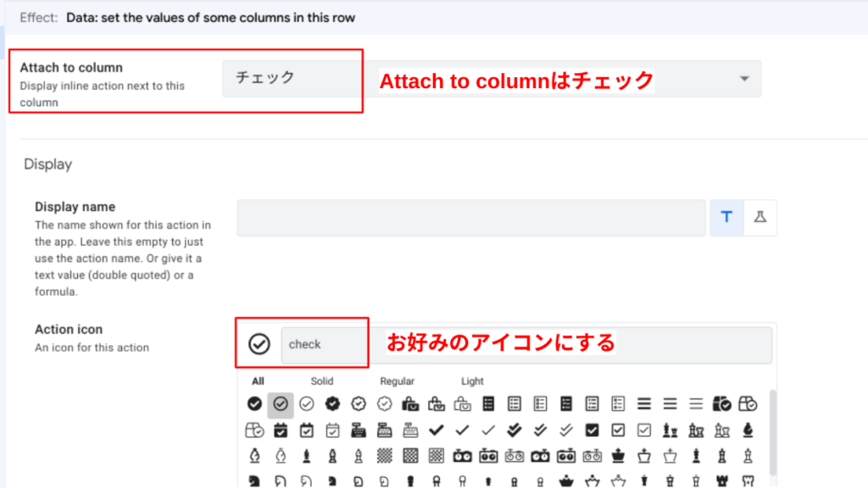
Task: Switch Display name to text mode (T)
Action: [x=726, y=218]
